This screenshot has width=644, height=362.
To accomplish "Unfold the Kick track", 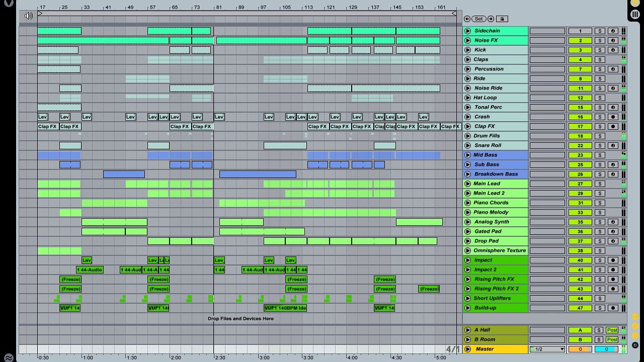I will tap(468, 50).
